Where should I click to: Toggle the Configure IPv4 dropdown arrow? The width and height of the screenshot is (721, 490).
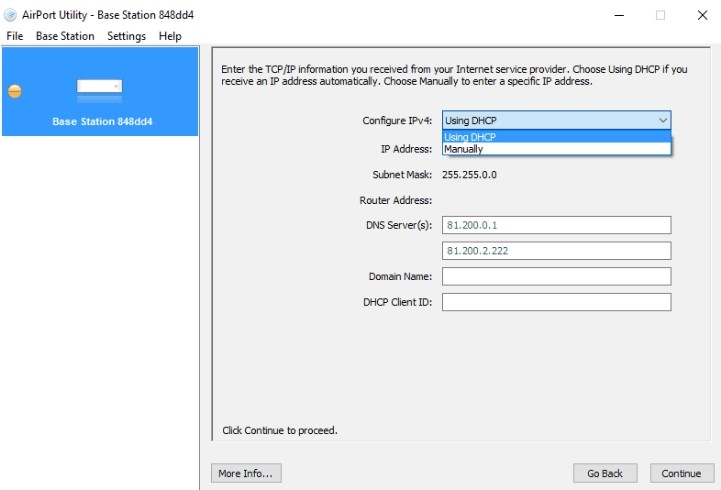click(663, 120)
